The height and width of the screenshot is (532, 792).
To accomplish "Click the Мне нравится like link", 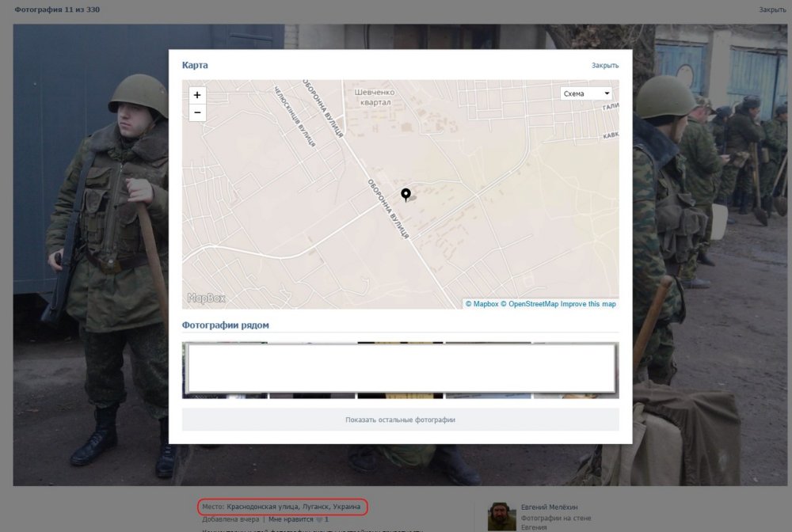I will (x=291, y=519).
